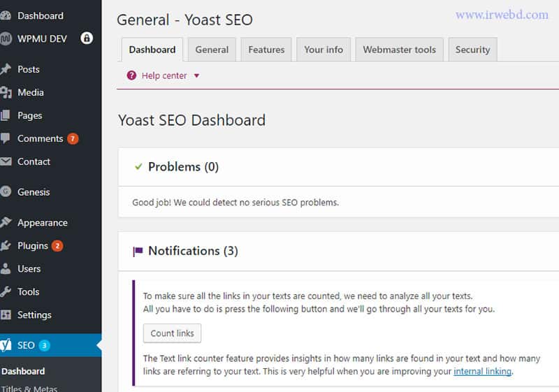Click the green checkmark beside Problems
The height and width of the screenshot is (392, 559).
point(138,166)
